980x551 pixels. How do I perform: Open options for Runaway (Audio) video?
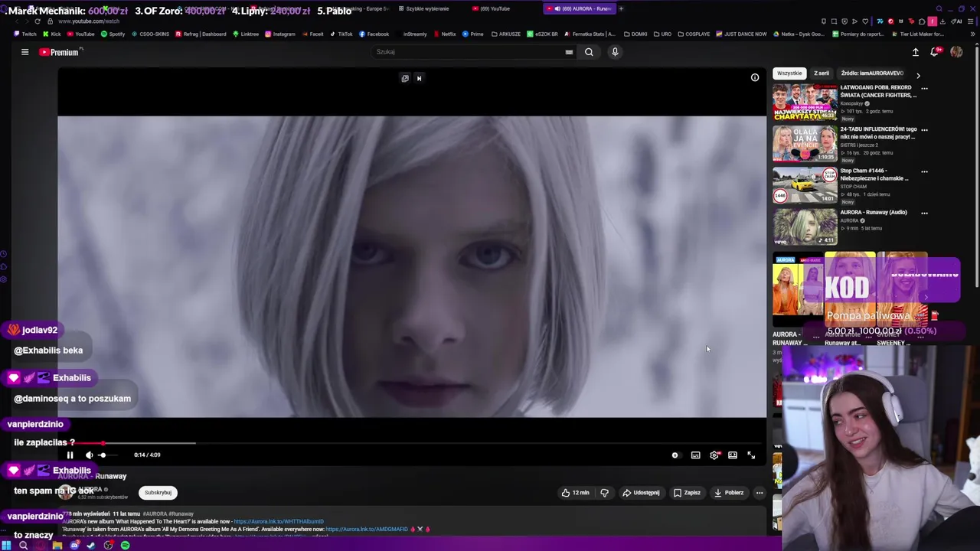click(924, 213)
